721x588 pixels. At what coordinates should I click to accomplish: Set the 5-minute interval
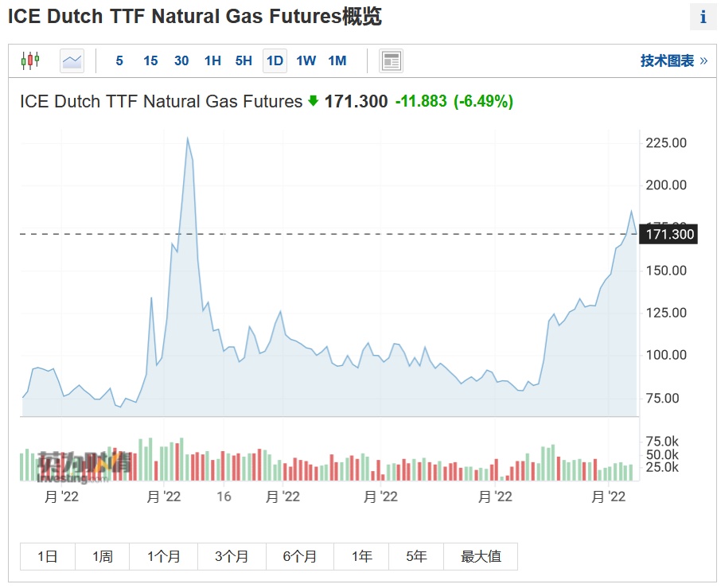pyautogui.click(x=119, y=60)
